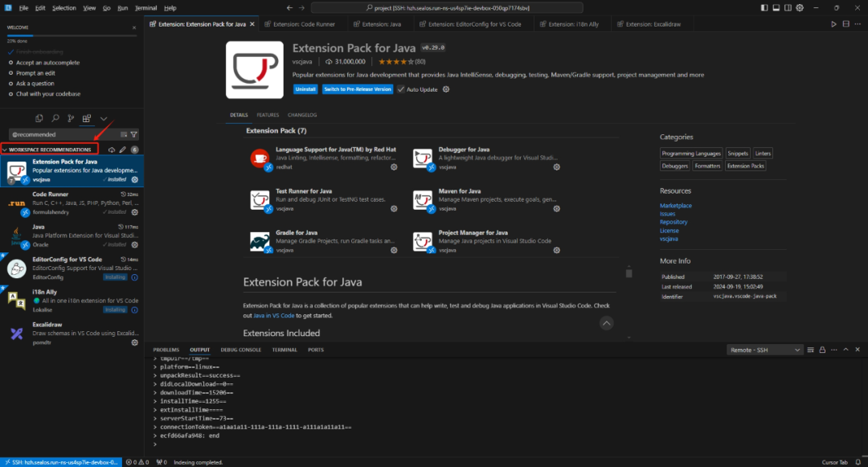Open the Search view in sidebar
Viewport: 868px width, 467px height.
coord(55,119)
